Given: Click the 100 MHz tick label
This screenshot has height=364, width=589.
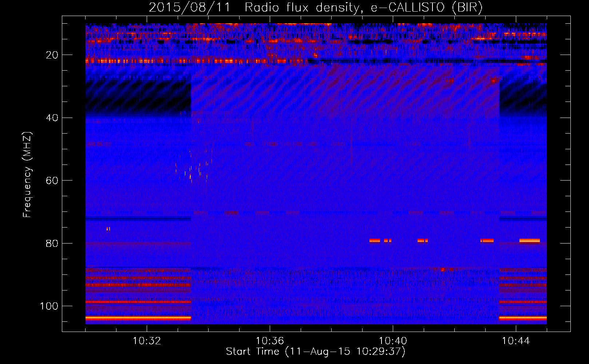Looking at the screenshot, I should coord(49,306).
